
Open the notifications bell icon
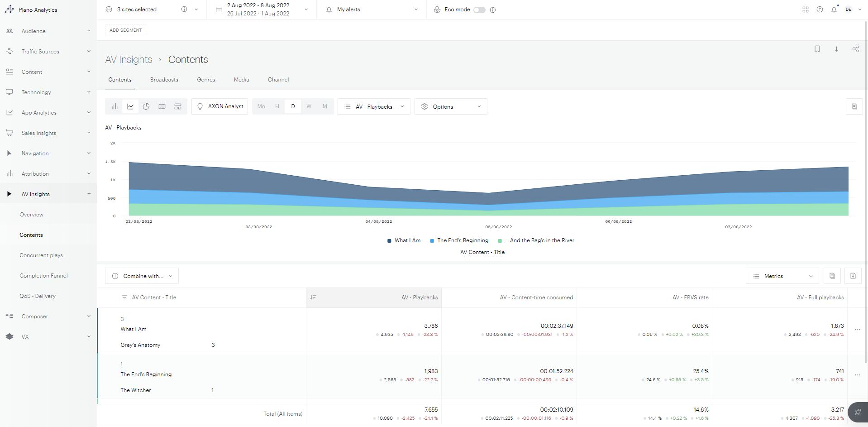pyautogui.click(x=834, y=10)
